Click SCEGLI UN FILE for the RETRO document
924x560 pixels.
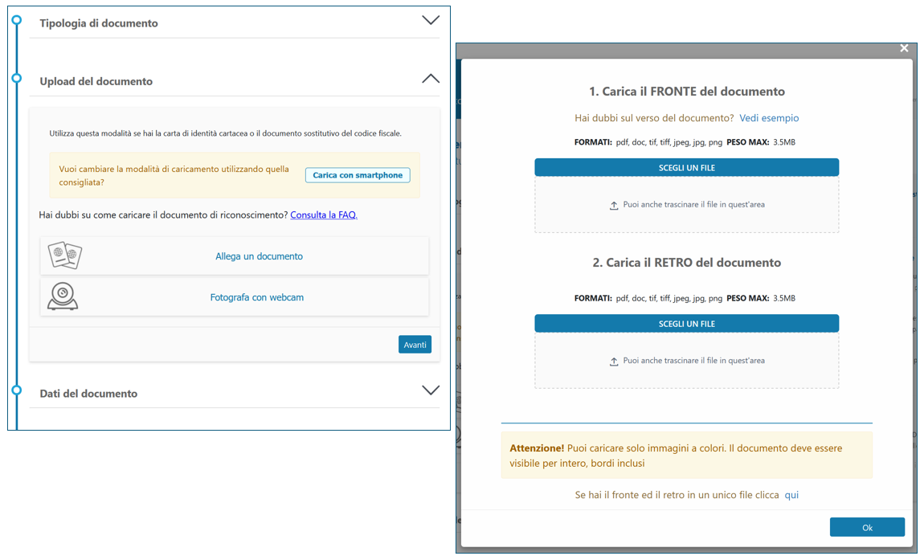click(686, 324)
